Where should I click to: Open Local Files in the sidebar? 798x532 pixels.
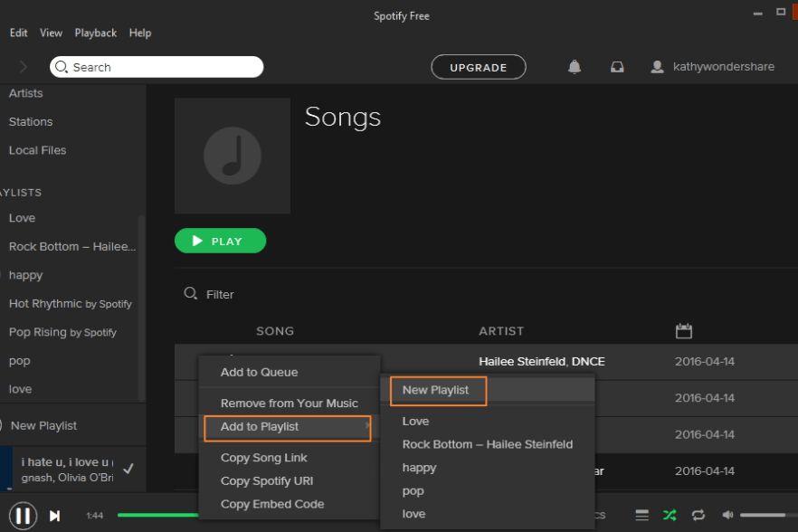click(x=38, y=150)
